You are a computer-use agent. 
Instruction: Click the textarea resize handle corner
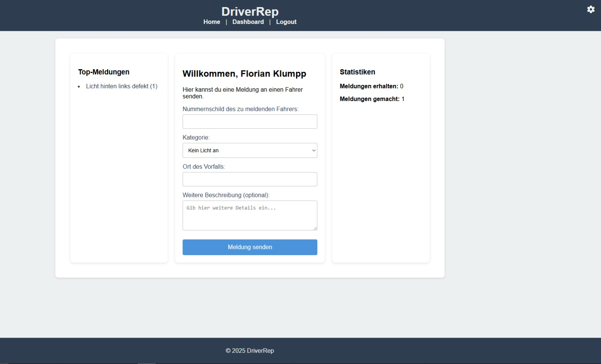315,228
